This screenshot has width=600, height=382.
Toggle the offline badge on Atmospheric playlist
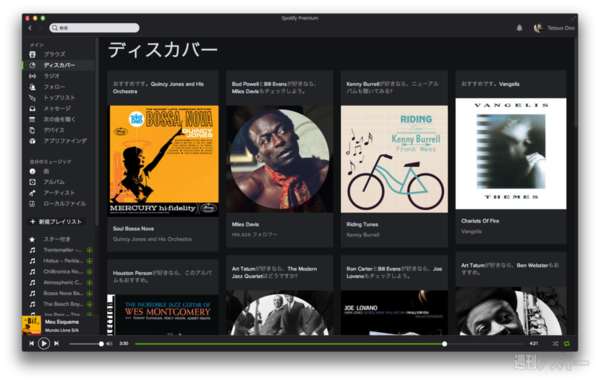[90, 282]
